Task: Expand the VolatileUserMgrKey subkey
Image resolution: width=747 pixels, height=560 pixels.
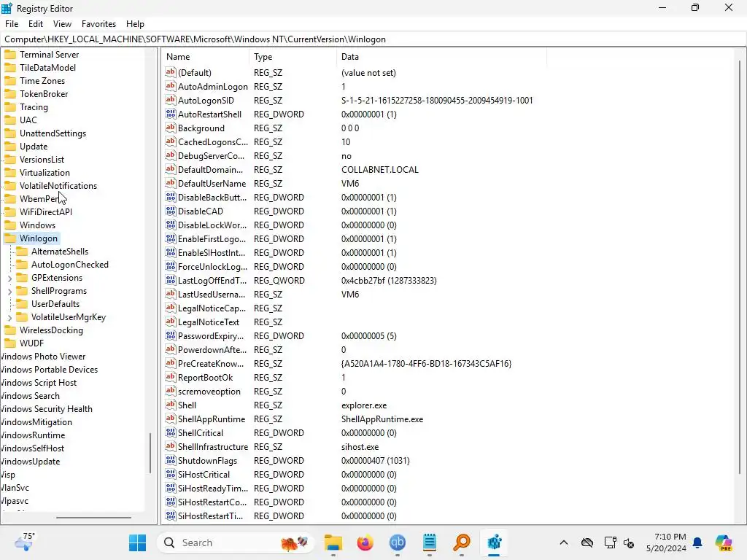Action: tap(10, 317)
